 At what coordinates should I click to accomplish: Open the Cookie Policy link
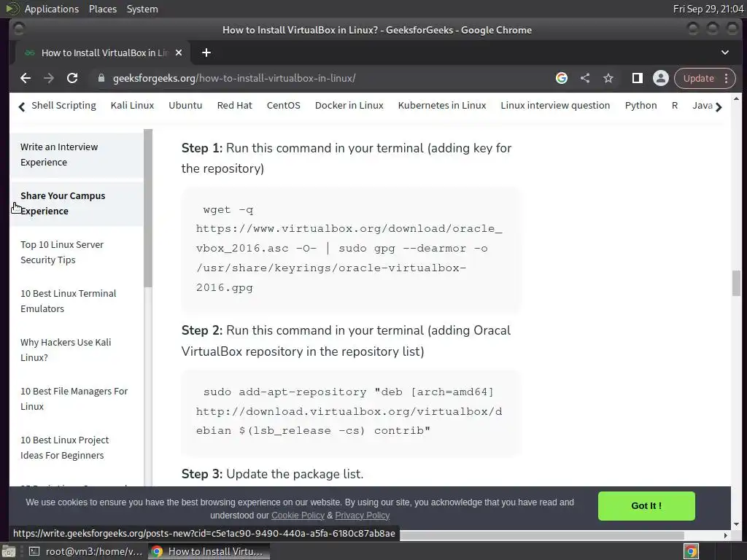point(298,516)
